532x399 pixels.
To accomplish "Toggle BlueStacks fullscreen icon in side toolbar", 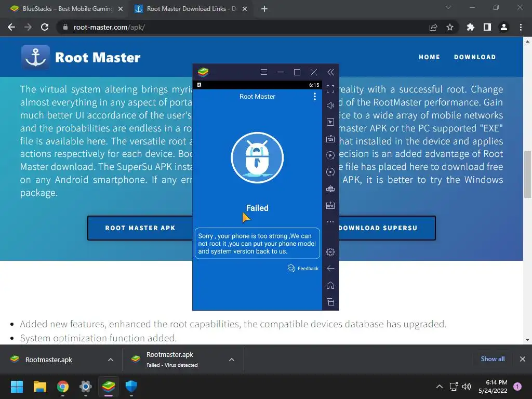I will click(x=330, y=89).
